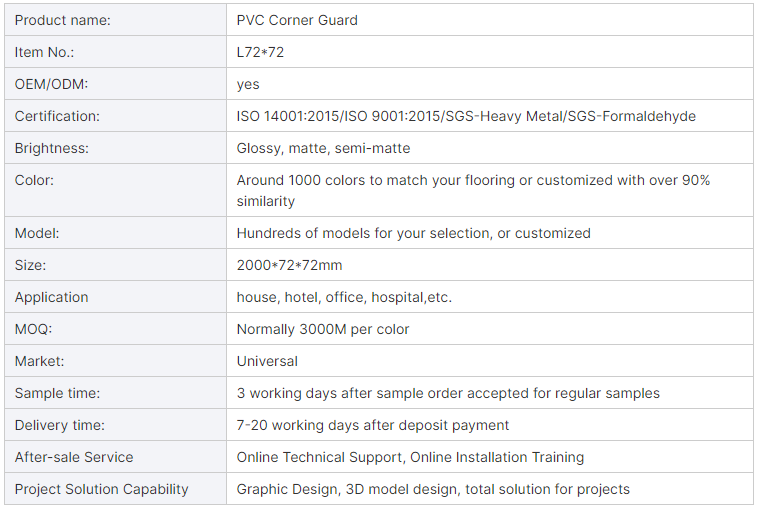Select the "Model:" label cell

pos(37,233)
